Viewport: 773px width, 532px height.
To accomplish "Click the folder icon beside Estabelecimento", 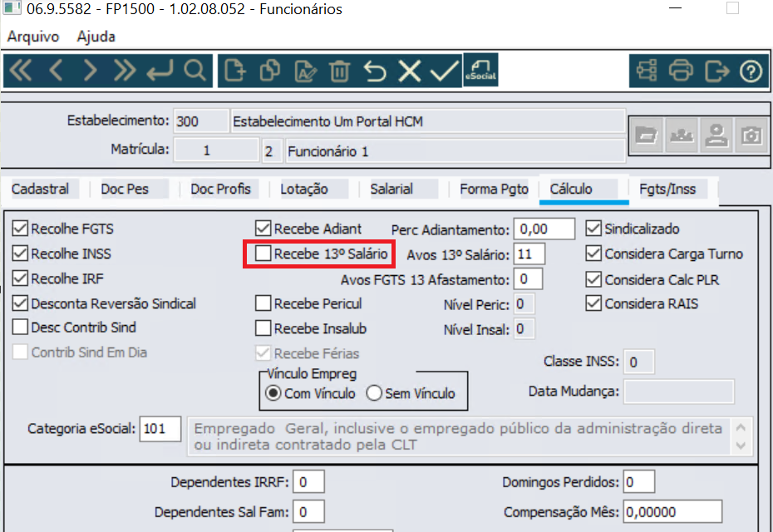I will [647, 135].
